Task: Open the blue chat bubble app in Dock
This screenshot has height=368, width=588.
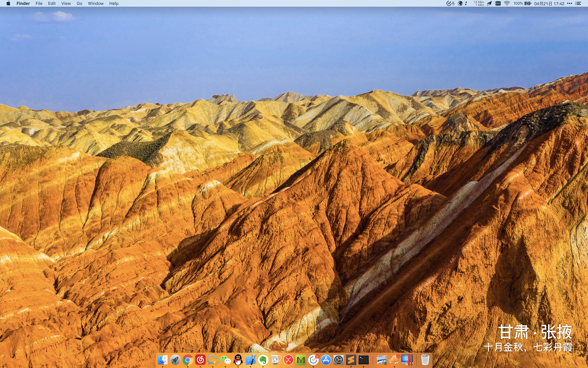Action: point(213,360)
